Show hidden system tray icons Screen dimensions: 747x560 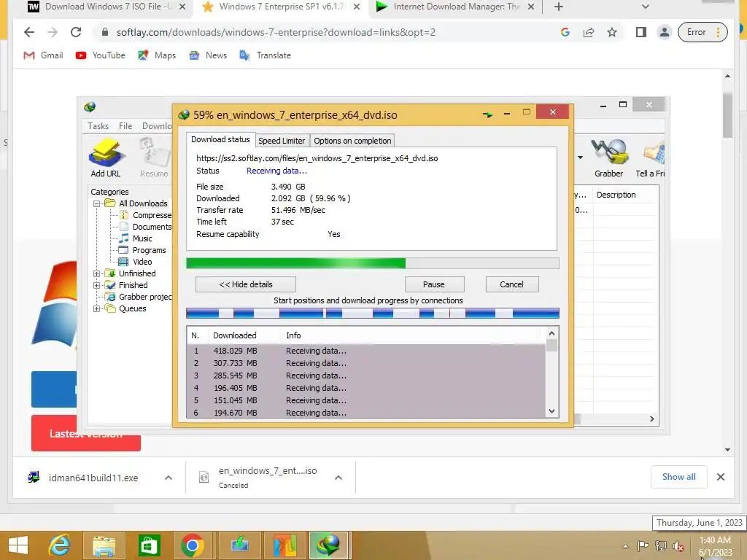tap(625, 546)
